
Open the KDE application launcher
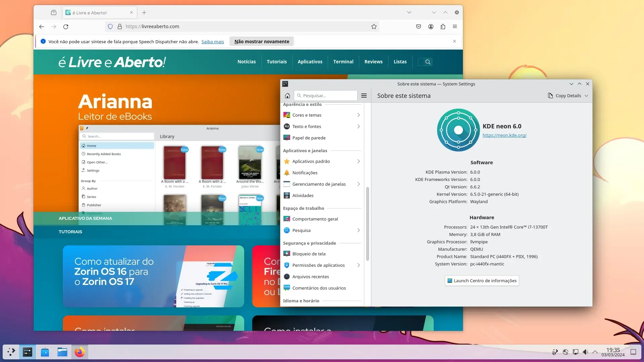11,352
